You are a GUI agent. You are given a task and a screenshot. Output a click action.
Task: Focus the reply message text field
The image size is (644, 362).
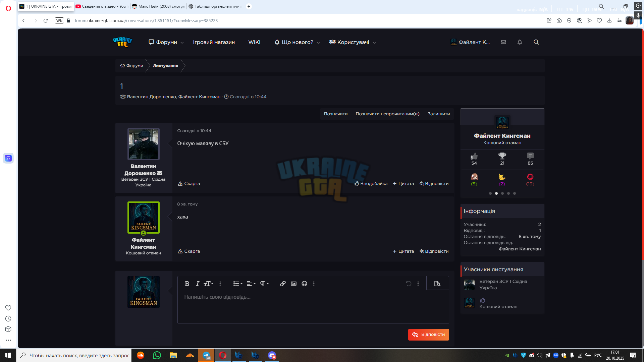[313, 307]
